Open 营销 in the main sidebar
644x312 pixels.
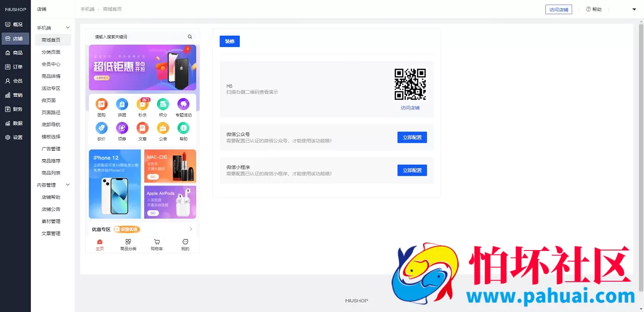(x=15, y=95)
